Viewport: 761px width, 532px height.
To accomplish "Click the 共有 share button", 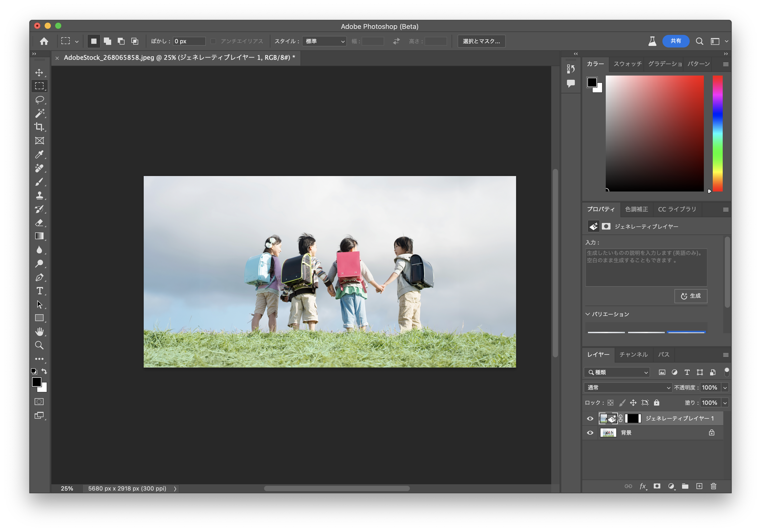I will coord(676,41).
